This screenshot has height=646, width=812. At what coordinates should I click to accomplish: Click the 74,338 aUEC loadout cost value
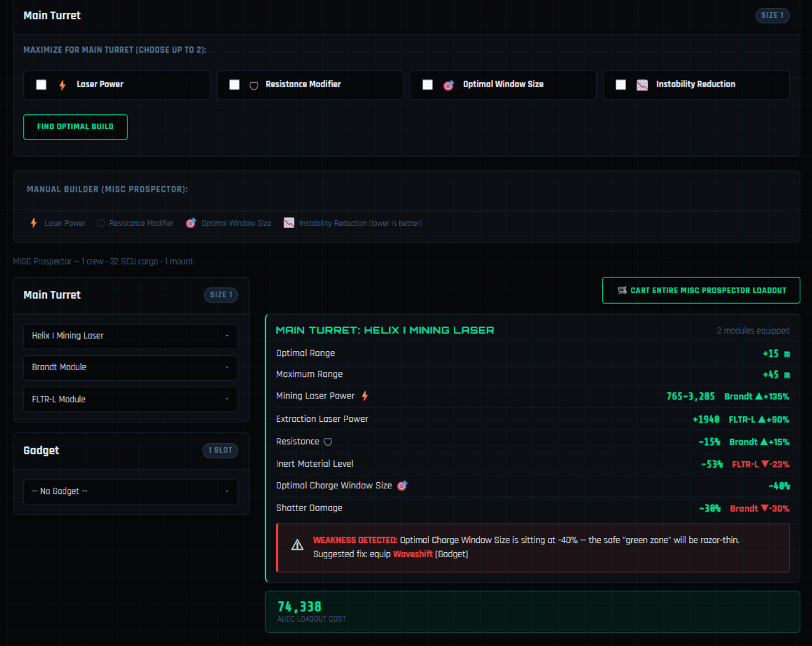[300, 607]
